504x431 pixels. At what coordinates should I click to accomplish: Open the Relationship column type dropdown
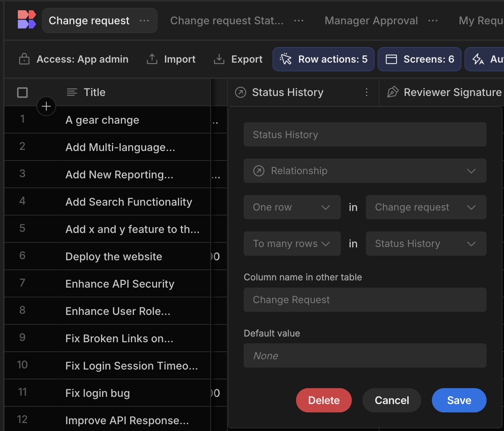[x=365, y=171]
